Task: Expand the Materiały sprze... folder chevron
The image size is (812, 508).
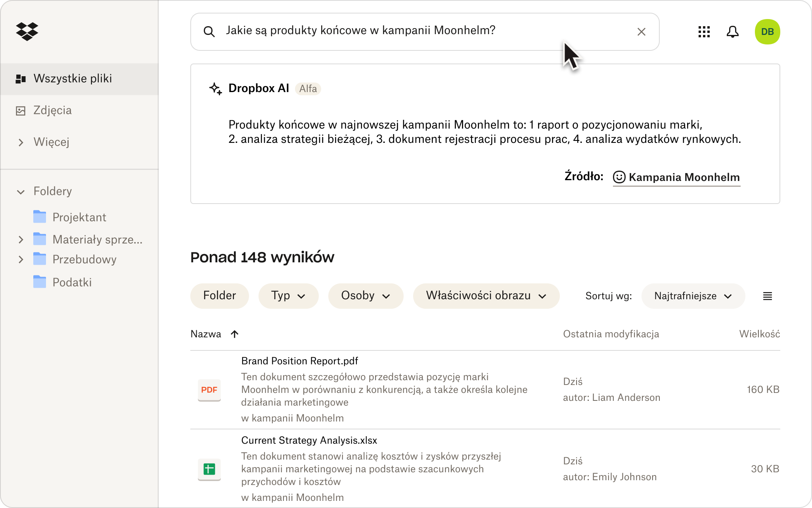Action: (21, 240)
